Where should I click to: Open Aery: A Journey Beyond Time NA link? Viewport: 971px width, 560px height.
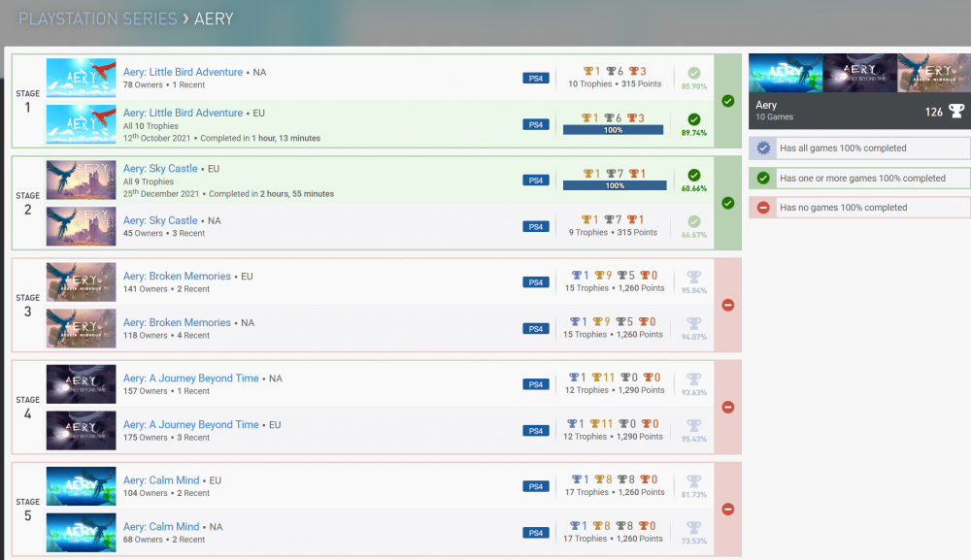190,378
